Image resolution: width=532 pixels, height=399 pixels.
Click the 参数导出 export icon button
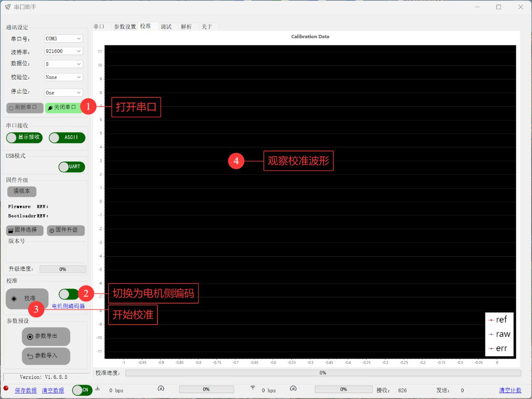(x=46, y=336)
